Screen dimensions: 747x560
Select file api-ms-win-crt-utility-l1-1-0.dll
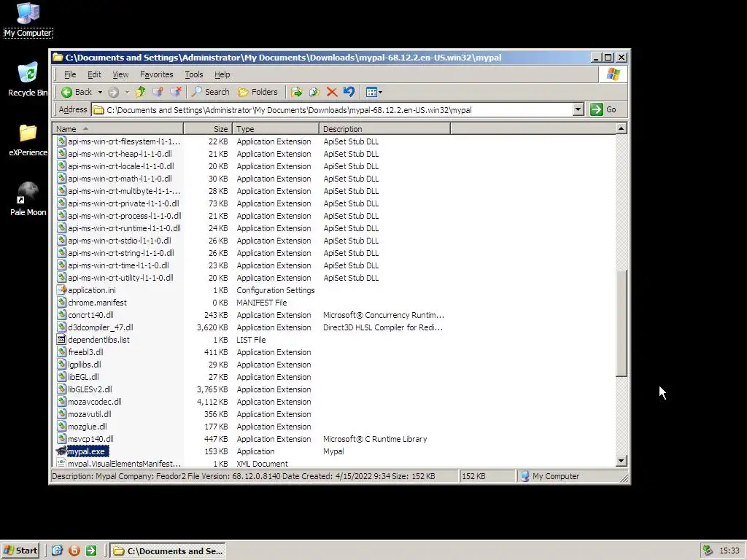click(120, 278)
